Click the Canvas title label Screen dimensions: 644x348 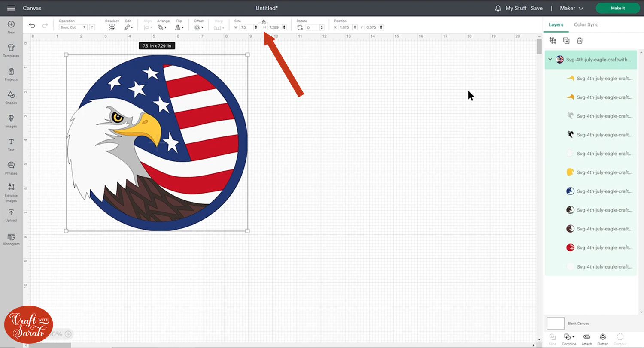coord(32,8)
